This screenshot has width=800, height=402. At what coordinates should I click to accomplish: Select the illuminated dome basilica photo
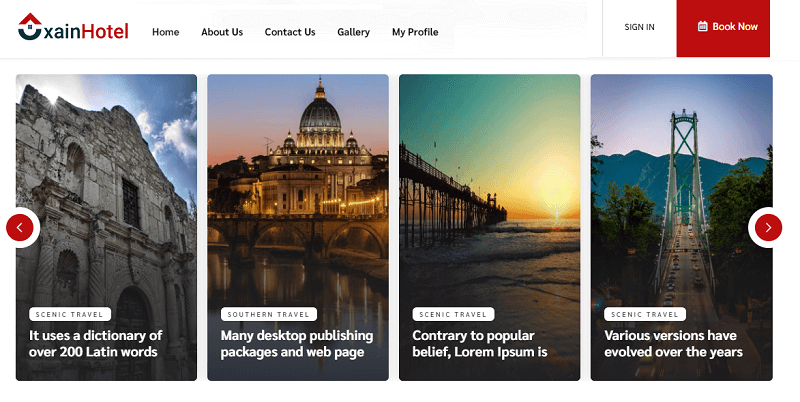click(297, 180)
